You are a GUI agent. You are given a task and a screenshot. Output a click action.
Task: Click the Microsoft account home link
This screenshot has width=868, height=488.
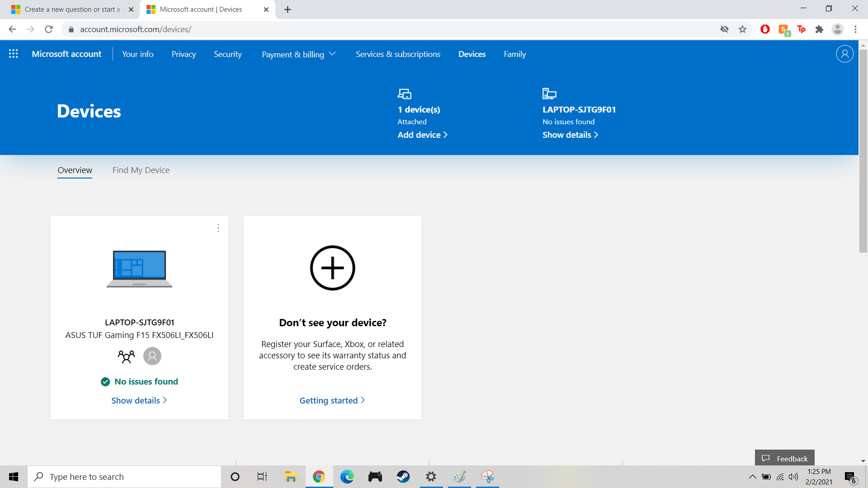pyautogui.click(x=66, y=54)
